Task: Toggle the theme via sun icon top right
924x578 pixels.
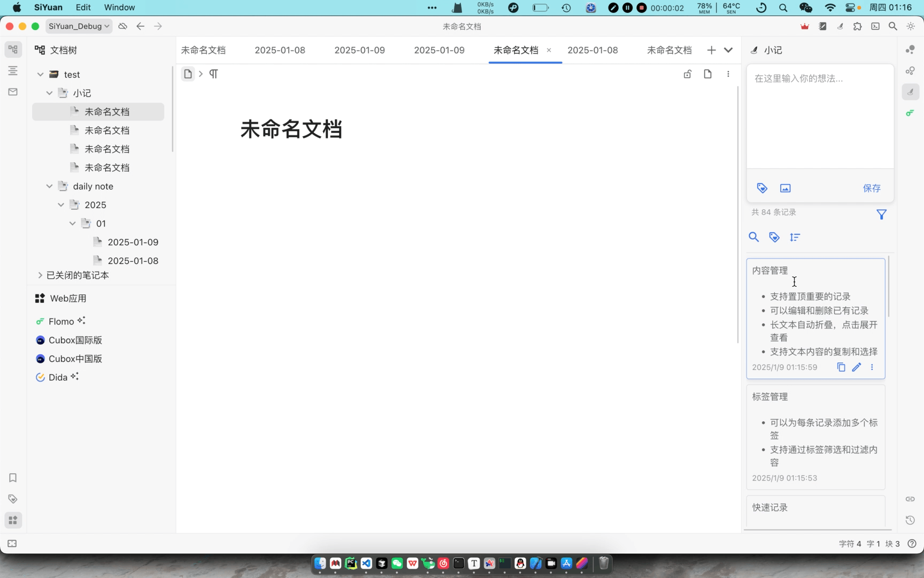Action: pos(911,26)
